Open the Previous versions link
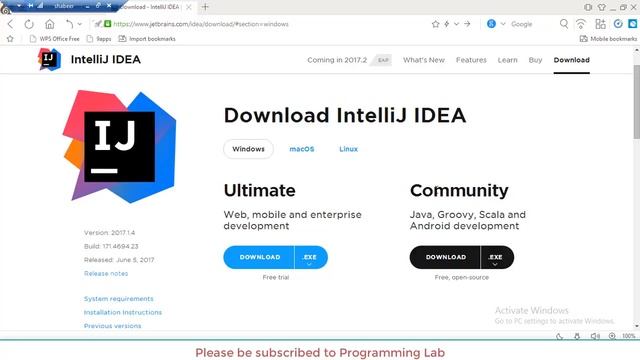The width and height of the screenshot is (640, 360). click(112, 326)
